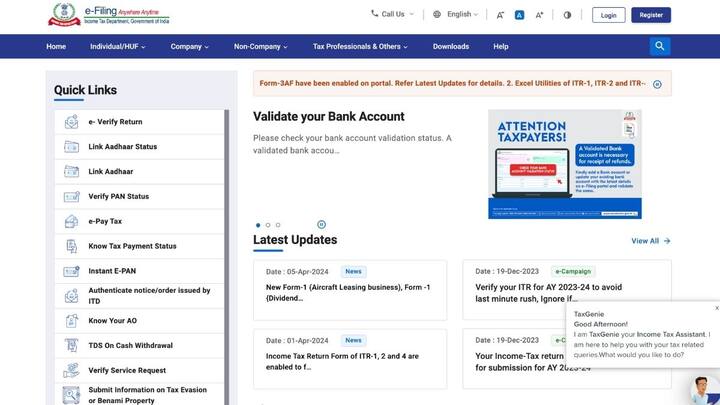Click the Form-3AF ticker notification text
Image resolution: width=720 pixels, height=405 pixels.
(x=452, y=83)
